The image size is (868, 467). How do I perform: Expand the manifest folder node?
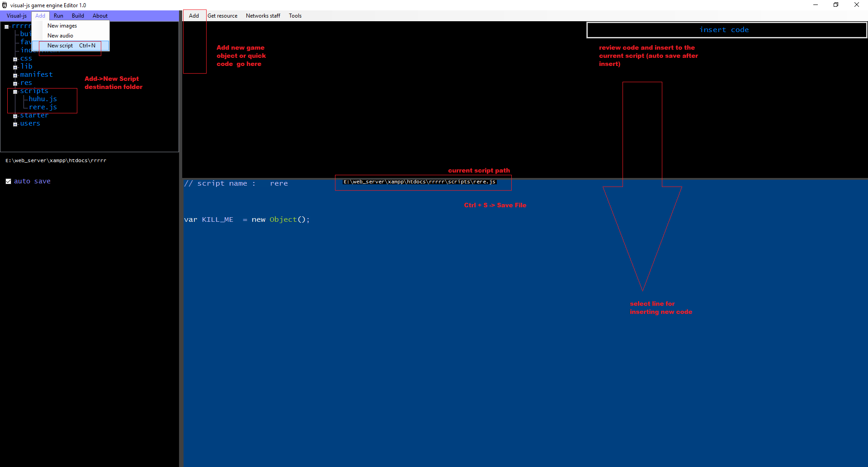pos(15,75)
